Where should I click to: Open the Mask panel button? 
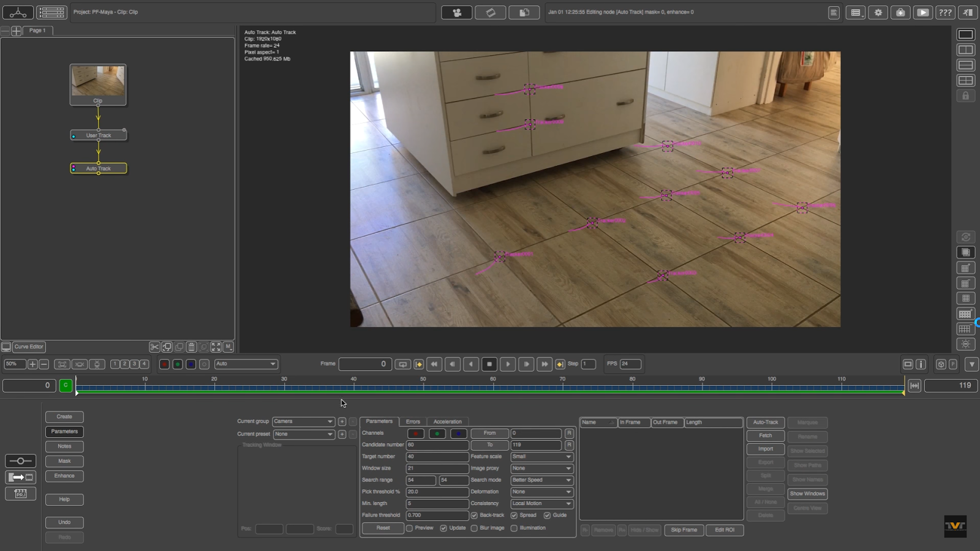[64, 461]
